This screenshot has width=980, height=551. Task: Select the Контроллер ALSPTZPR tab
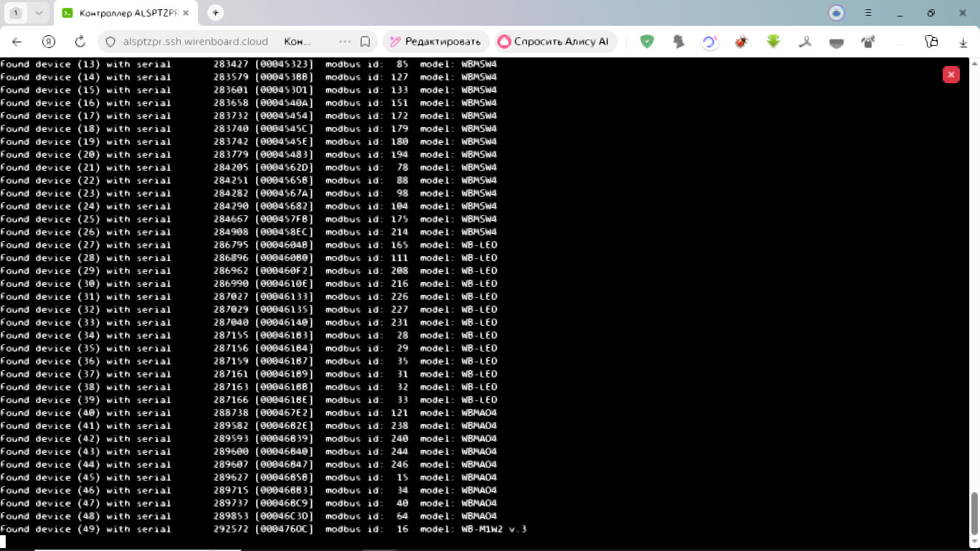126,13
